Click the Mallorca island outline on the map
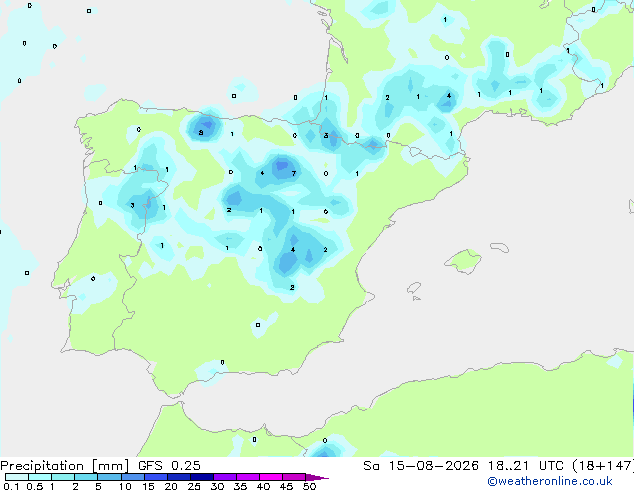The width and height of the screenshot is (634, 490). pyautogui.click(x=463, y=261)
